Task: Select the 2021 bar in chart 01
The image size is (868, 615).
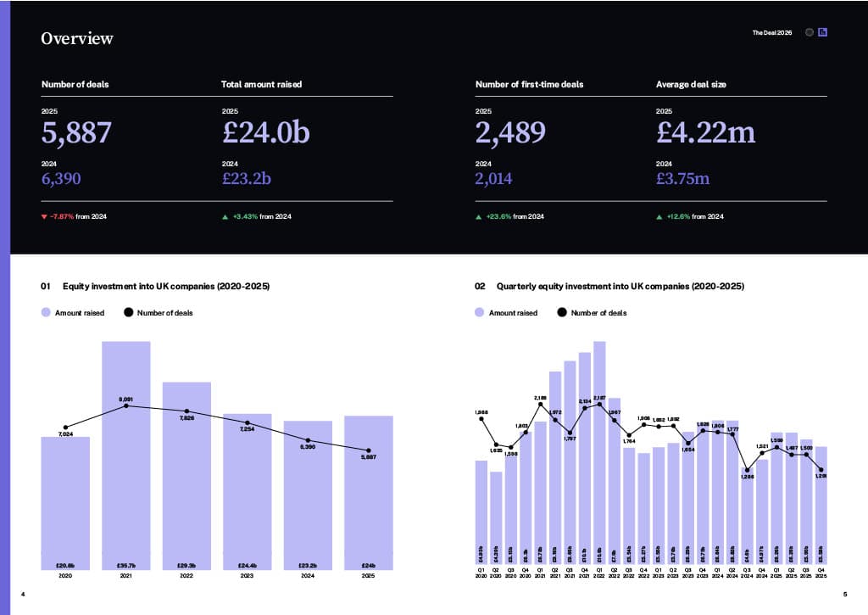Action: (126, 458)
